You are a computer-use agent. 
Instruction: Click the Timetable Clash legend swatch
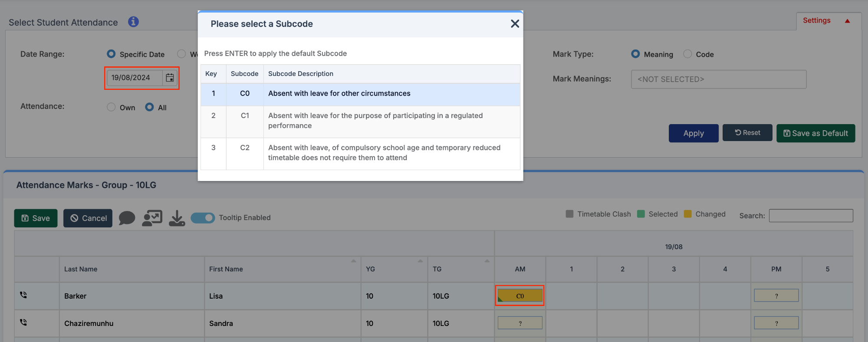tap(569, 214)
